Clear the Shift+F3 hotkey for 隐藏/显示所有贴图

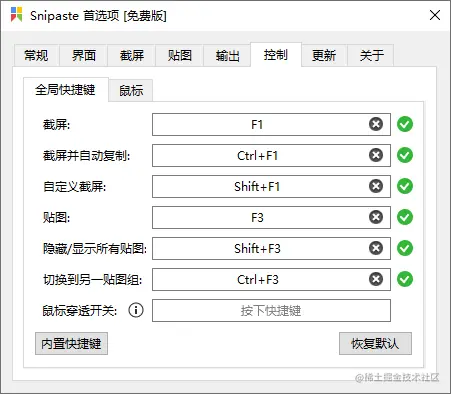[x=376, y=248]
